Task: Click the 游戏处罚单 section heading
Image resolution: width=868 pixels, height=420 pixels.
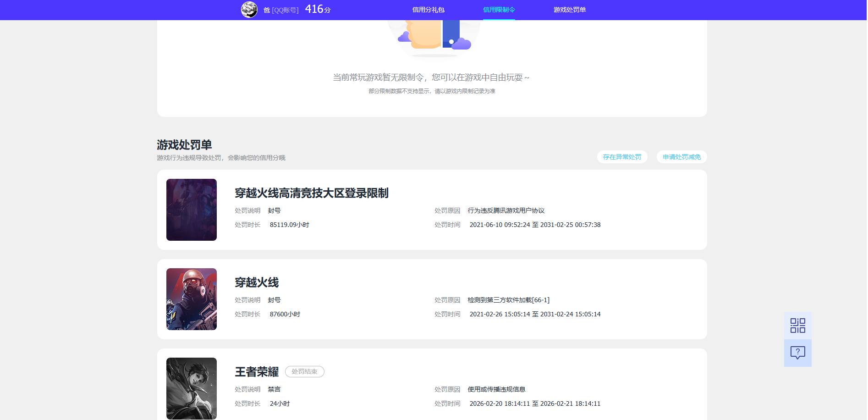Action: 184,145
